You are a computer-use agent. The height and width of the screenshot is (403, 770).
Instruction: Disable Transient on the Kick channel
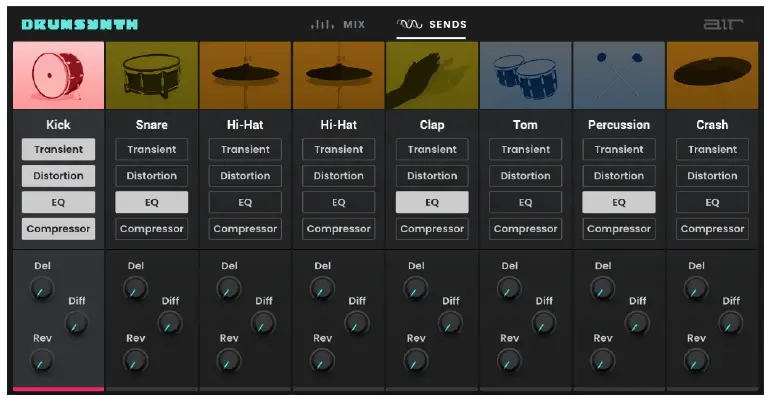click(58, 149)
